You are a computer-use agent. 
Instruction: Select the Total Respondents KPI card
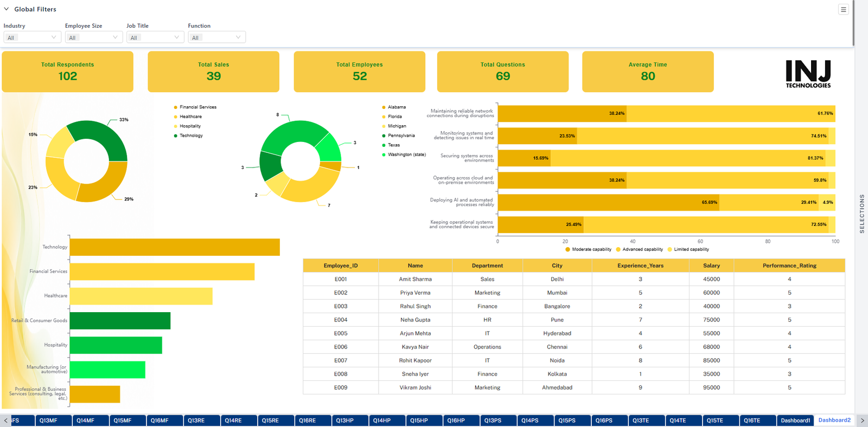(68, 72)
